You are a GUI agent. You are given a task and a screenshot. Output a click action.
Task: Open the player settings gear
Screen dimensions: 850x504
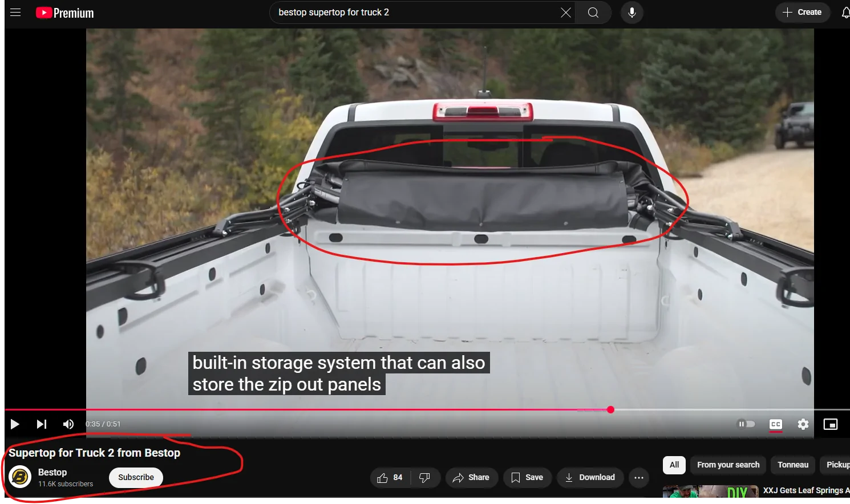point(803,424)
